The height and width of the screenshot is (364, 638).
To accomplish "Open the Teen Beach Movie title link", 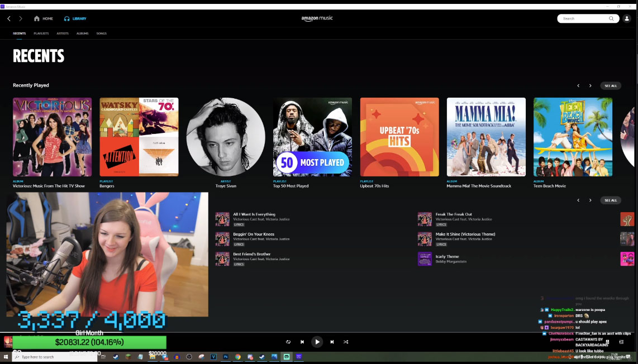I will [550, 186].
